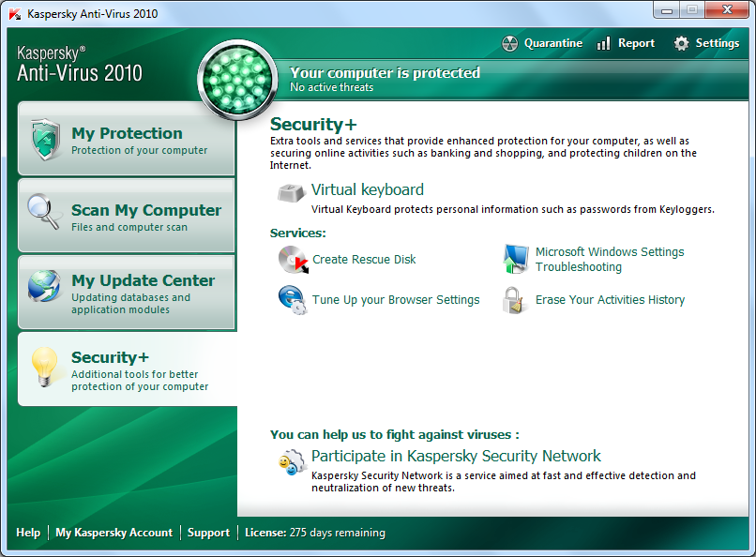The height and width of the screenshot is (557, 756).
Task: Click the Virtual Keyboard description text
Action: click(x=513, y=209)
